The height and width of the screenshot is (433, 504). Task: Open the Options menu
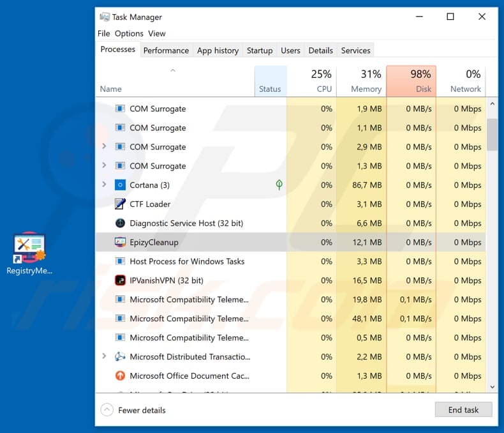pyautogui.click(x=129, y=33)
